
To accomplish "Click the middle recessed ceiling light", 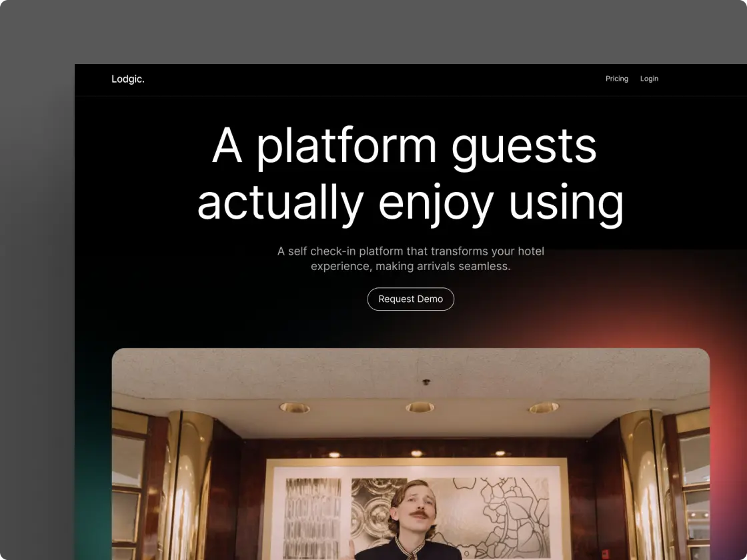I will 420,407.
